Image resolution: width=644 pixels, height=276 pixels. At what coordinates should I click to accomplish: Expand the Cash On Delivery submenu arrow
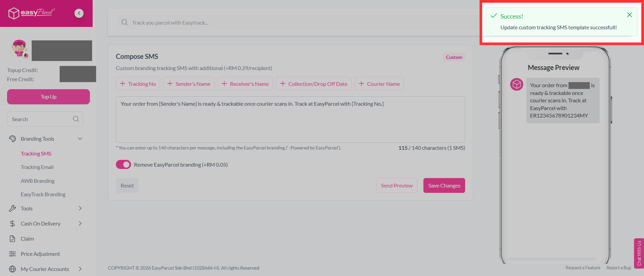(x=80, y=223)
